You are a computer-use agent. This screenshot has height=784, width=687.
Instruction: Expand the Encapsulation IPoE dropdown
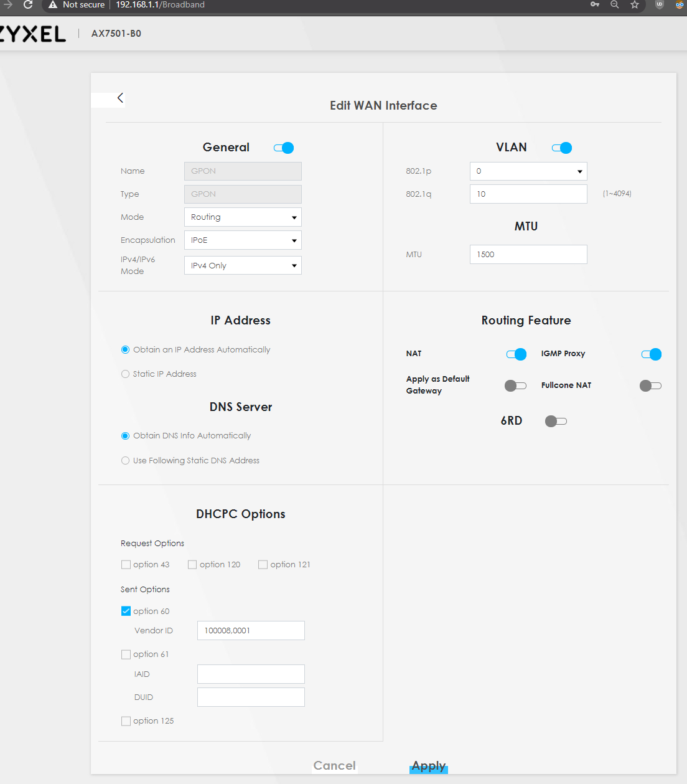243,240
